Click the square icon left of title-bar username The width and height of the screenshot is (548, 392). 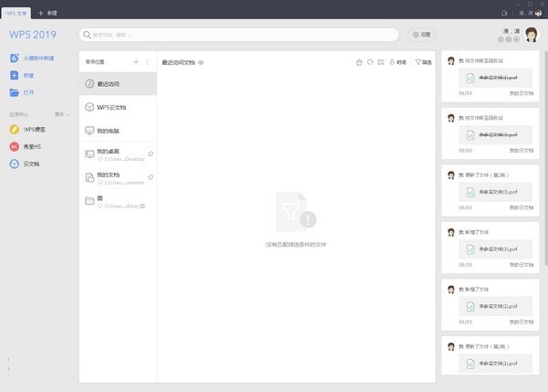[504, 13]
